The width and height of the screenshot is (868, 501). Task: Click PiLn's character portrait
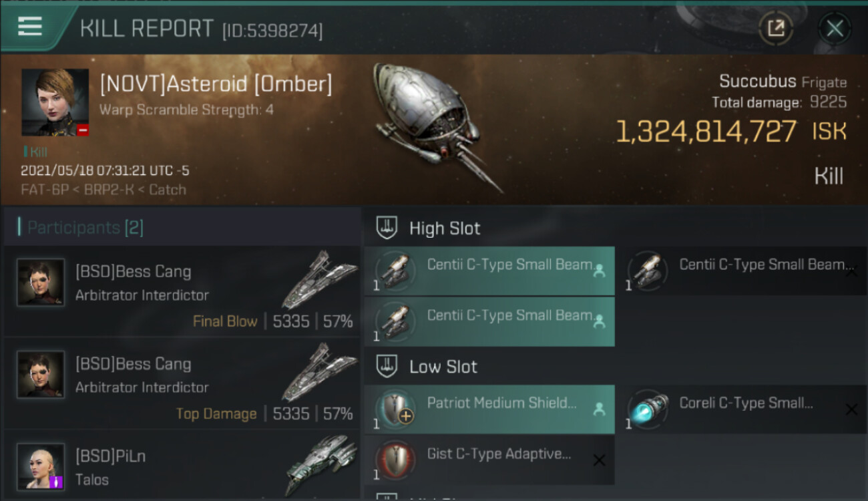coord(41,466)
